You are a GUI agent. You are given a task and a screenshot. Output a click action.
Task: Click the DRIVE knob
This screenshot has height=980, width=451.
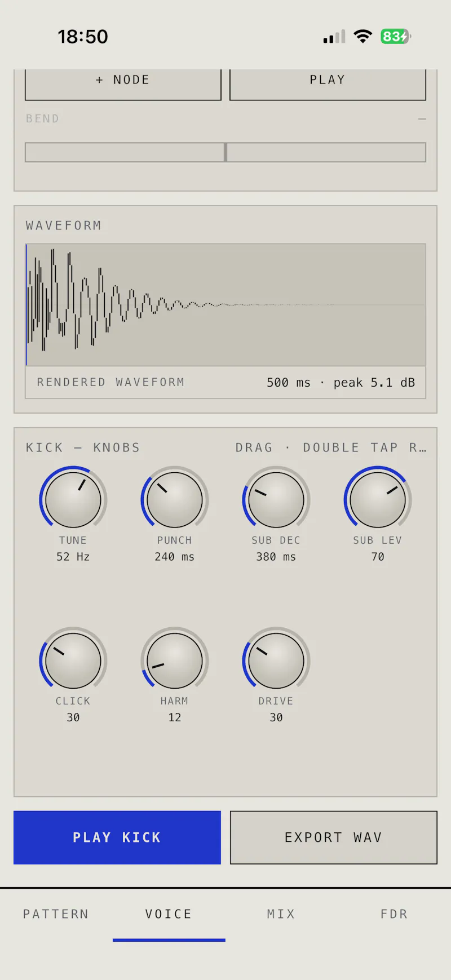(276, 660)
